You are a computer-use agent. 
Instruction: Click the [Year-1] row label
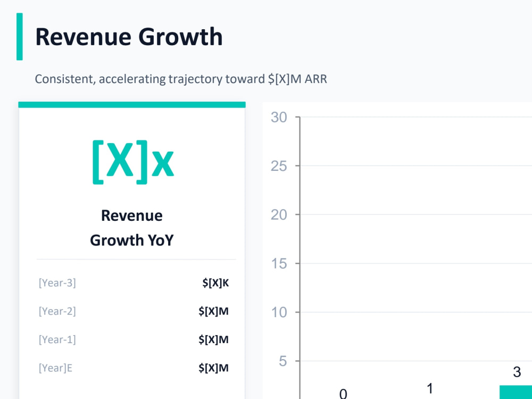click(57, 339)
